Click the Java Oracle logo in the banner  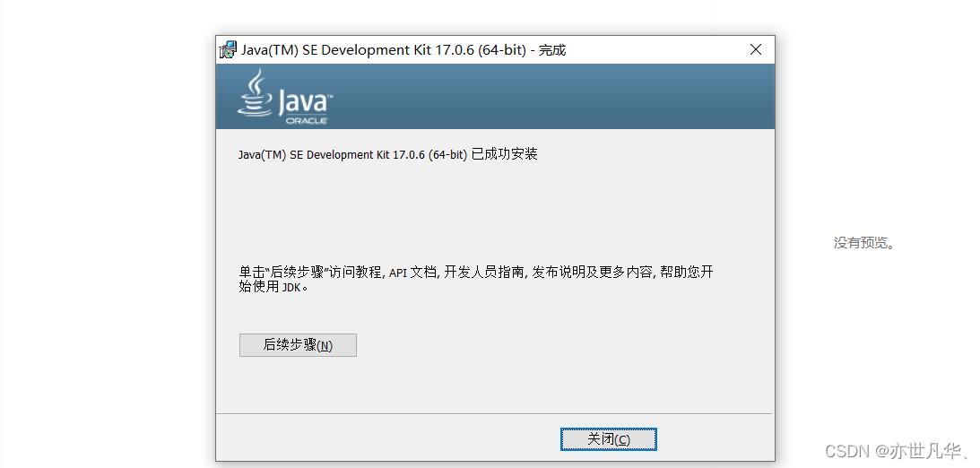coord(285,96)
